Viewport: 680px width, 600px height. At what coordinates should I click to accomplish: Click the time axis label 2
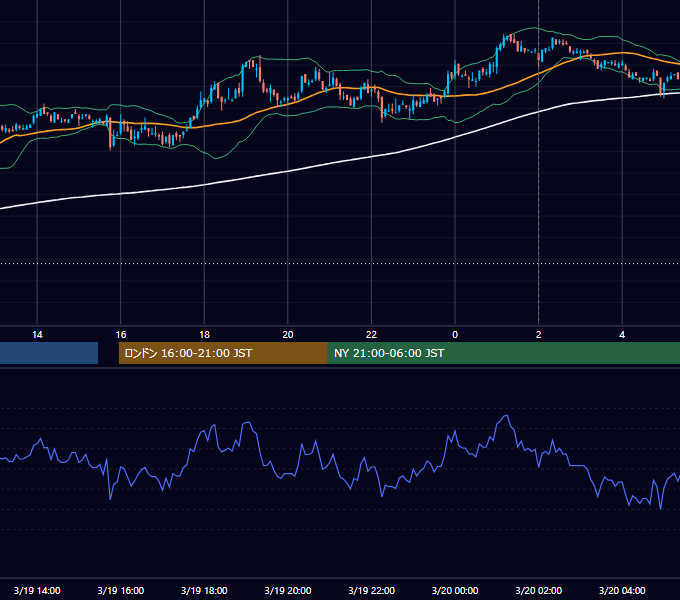[539, 335]
